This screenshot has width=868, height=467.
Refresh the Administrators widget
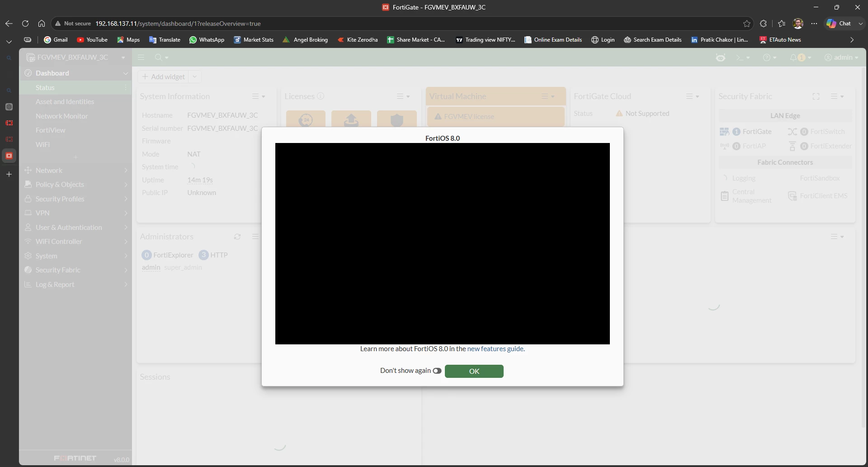tap(237, 237)
